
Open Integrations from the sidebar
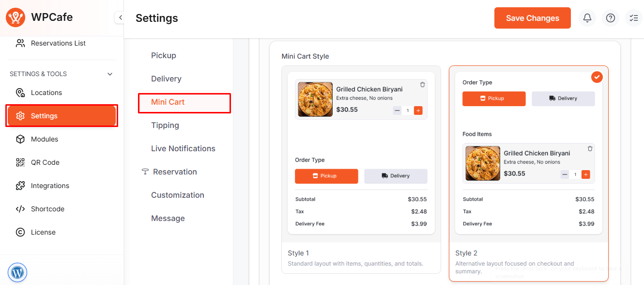click(x=49, y=185)
